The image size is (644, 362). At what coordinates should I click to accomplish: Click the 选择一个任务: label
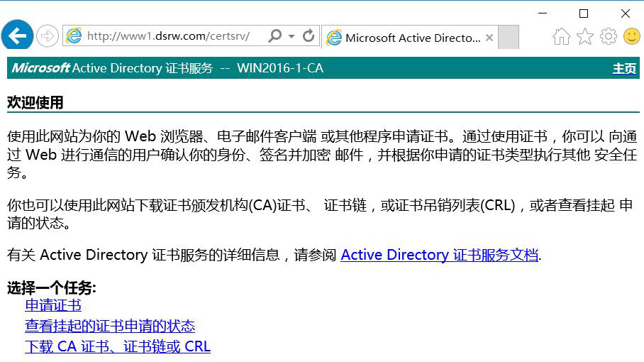point(51,288)
